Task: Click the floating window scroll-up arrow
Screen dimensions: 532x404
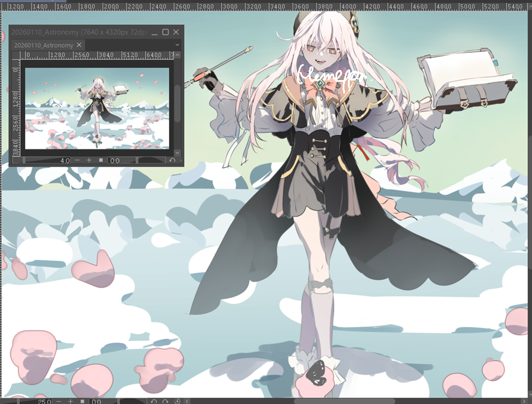Action: (178, 55)
